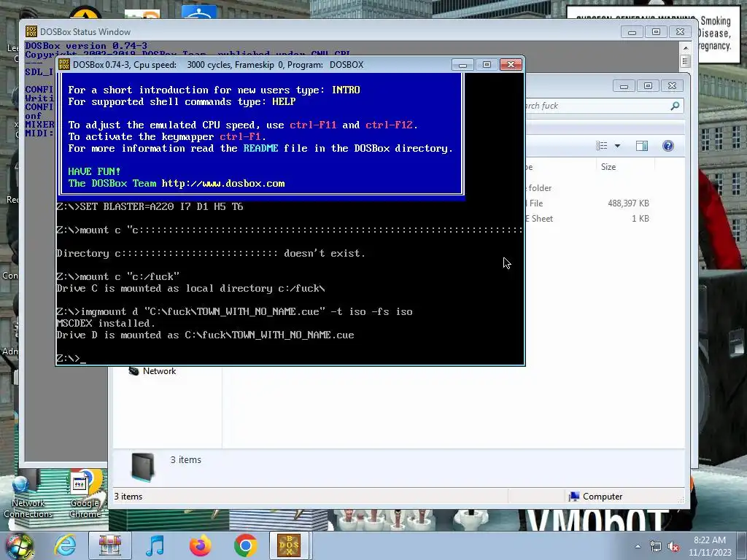Select the 1 KB Sheet file row
This screenshot has width=747, height=560.
[589, 219]
